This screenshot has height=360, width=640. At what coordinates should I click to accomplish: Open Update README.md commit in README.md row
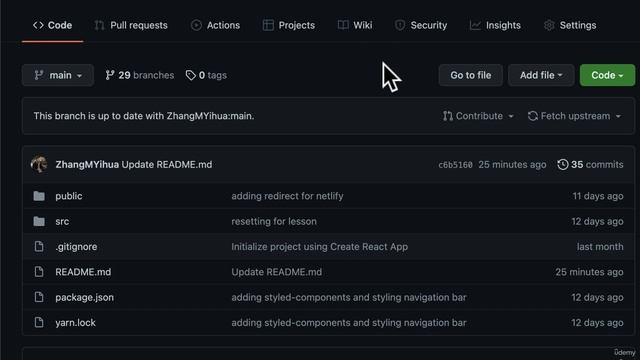point(277,272)
